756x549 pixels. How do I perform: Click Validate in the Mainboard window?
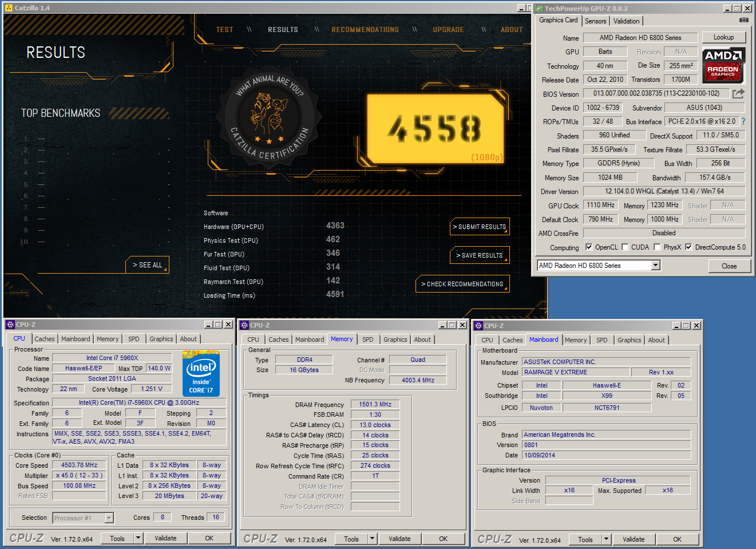[x=634, y=539]
